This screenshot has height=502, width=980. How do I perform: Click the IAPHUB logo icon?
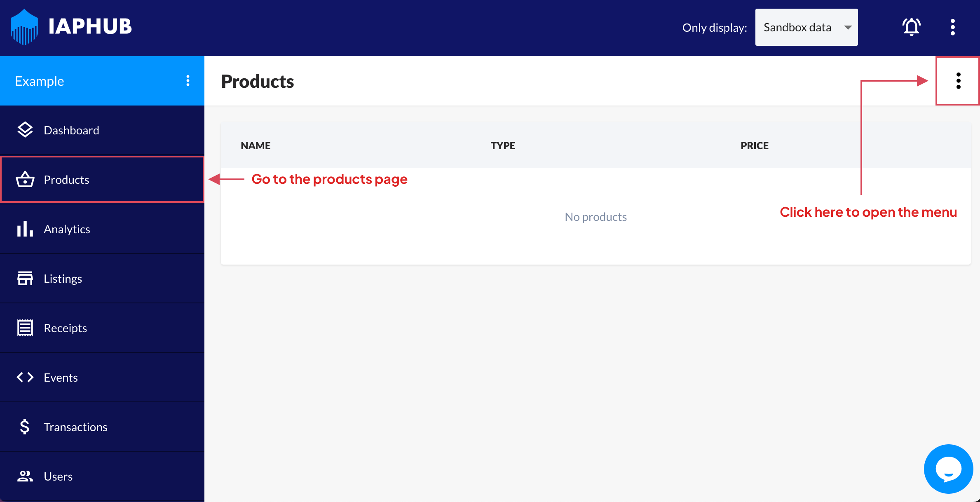(24, 27)
